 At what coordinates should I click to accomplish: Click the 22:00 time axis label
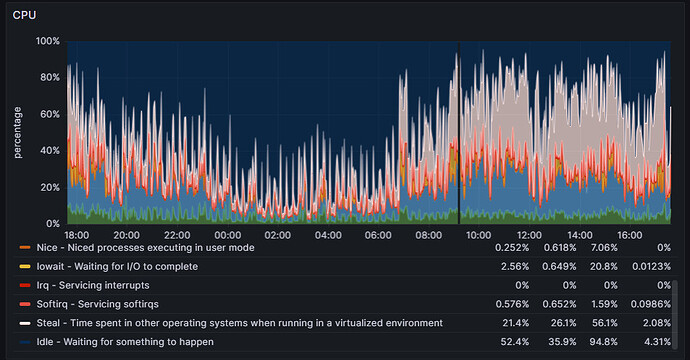pyautogui.click(x=177, y=235)
